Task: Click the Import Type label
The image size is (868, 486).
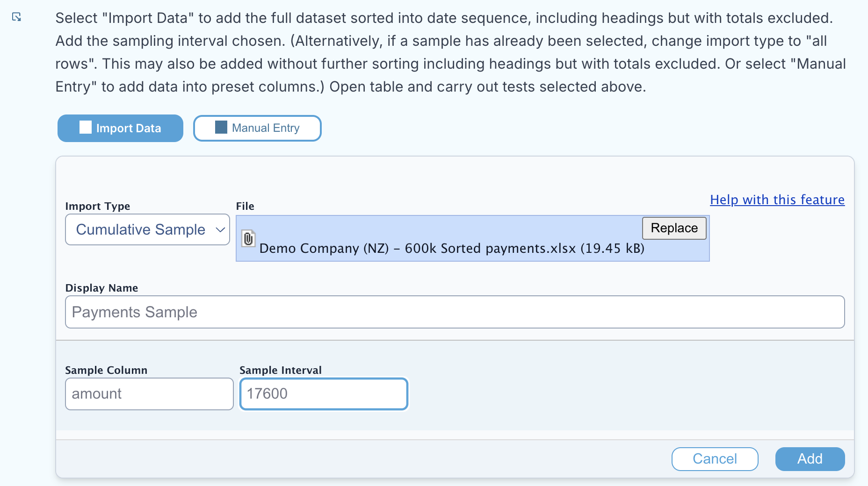Action: point(98,206)
